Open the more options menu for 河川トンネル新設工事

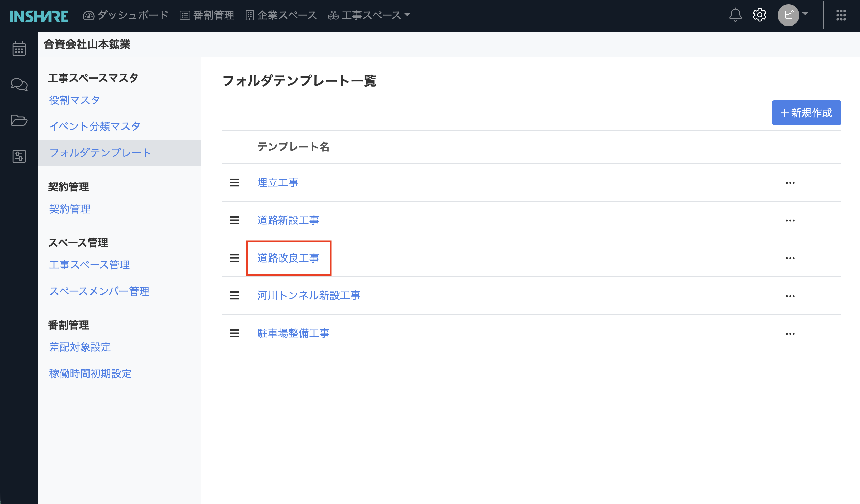(x=790, y=296)
